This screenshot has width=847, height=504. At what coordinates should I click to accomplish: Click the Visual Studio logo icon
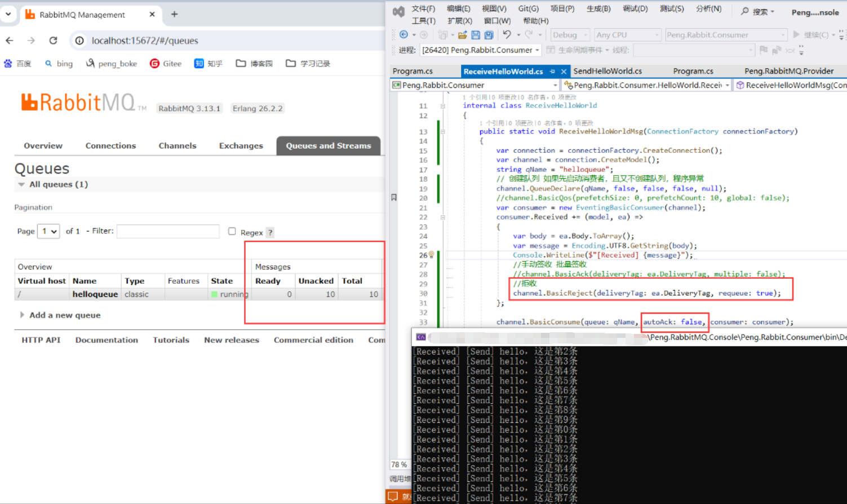tap(398, 11)
